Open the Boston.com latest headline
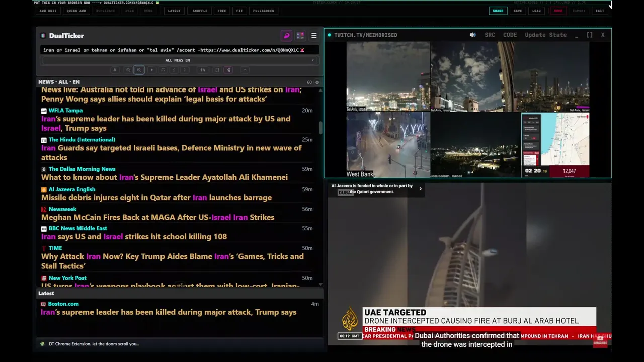The image size is (644, 362). pos(169,312)
